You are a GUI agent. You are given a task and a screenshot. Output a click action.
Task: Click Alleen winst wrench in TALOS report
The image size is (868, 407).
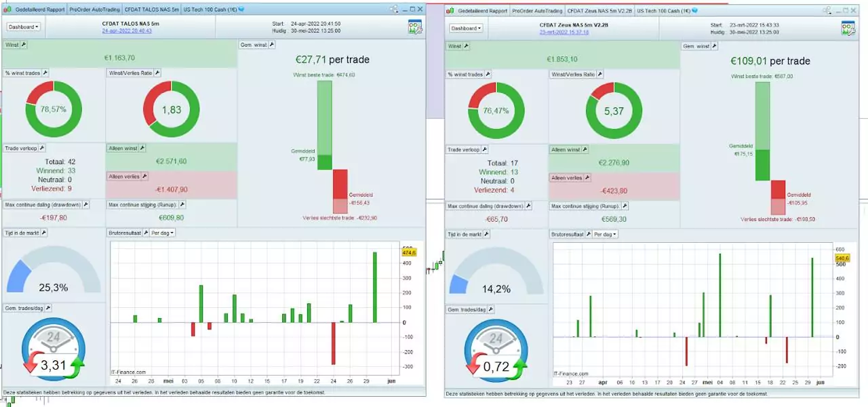pos(144,147)
